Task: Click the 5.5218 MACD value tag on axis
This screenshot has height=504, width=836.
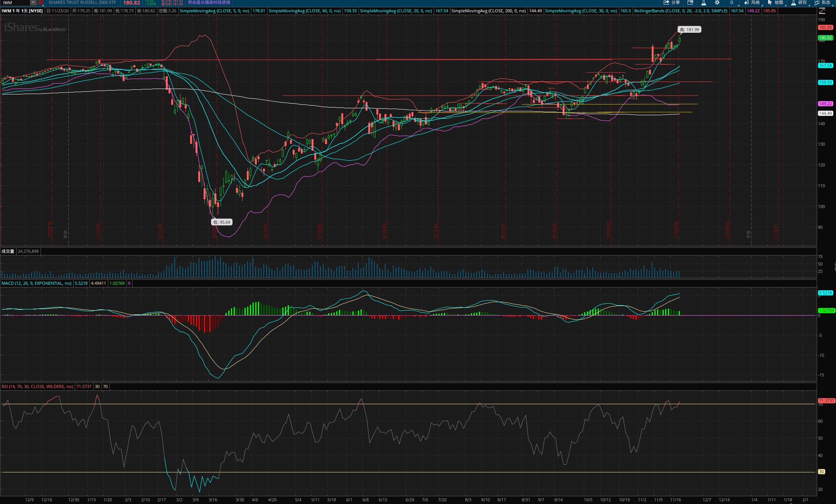Action: pyautogui.click(x=826, y=293)
